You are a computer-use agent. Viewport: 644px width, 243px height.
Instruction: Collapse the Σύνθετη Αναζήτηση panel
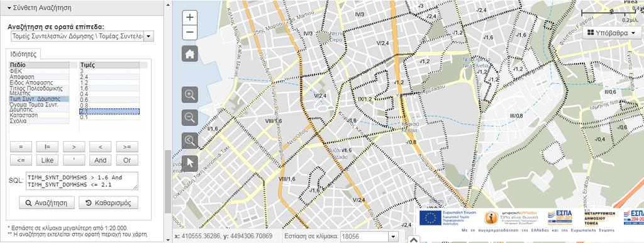coord(40,8)
